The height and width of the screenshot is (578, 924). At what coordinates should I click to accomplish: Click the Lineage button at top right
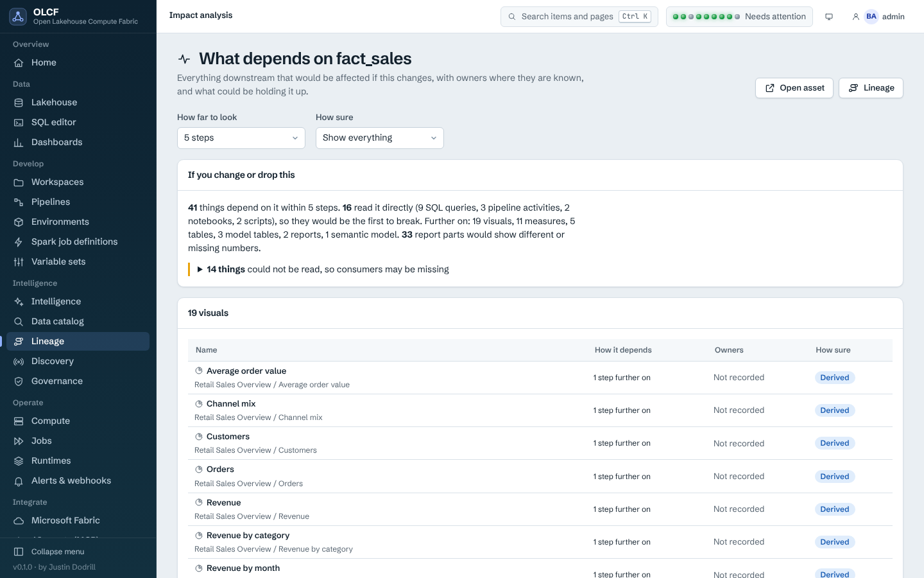tap(871, 88)
